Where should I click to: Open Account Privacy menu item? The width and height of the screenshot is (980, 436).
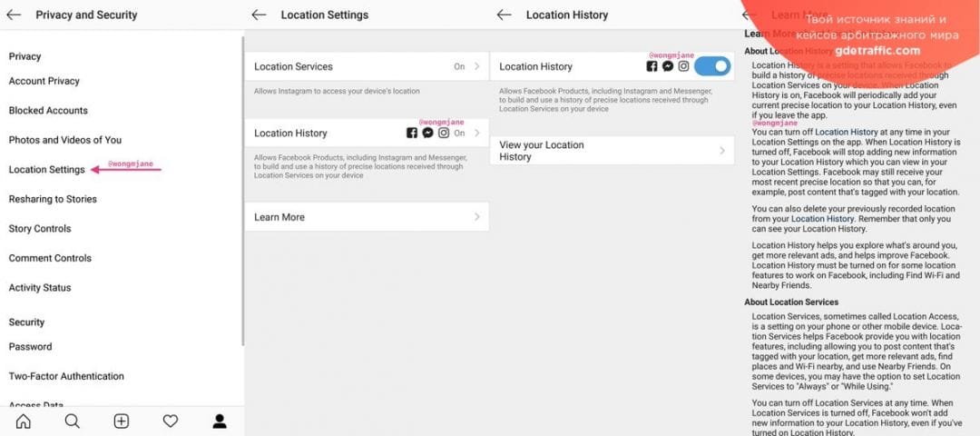(44, 81)
